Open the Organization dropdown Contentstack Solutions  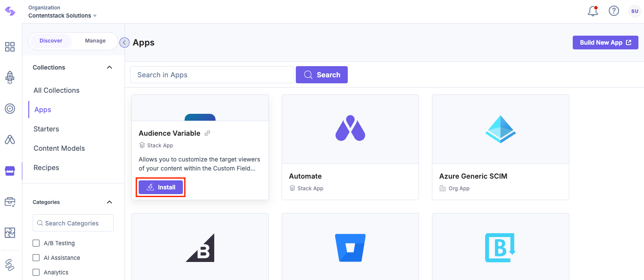tap(63, 15)
